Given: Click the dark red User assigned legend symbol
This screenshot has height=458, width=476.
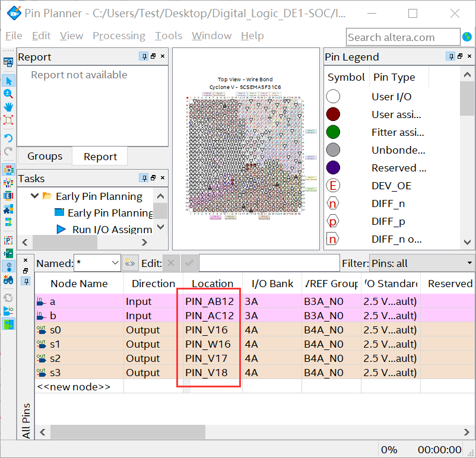Looking at the screenshot, I should click(333, 114).
